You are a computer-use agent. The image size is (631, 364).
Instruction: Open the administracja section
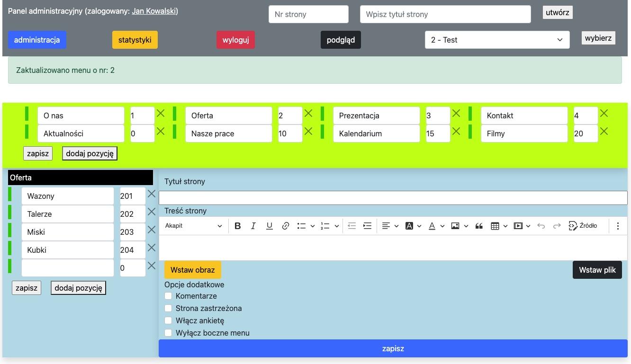point(37,40)
